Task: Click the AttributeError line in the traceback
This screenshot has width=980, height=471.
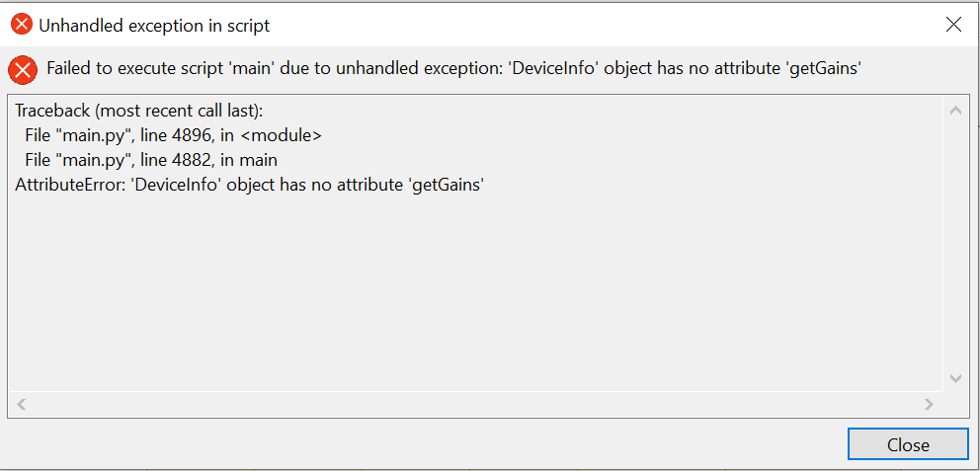Action: 249,184
